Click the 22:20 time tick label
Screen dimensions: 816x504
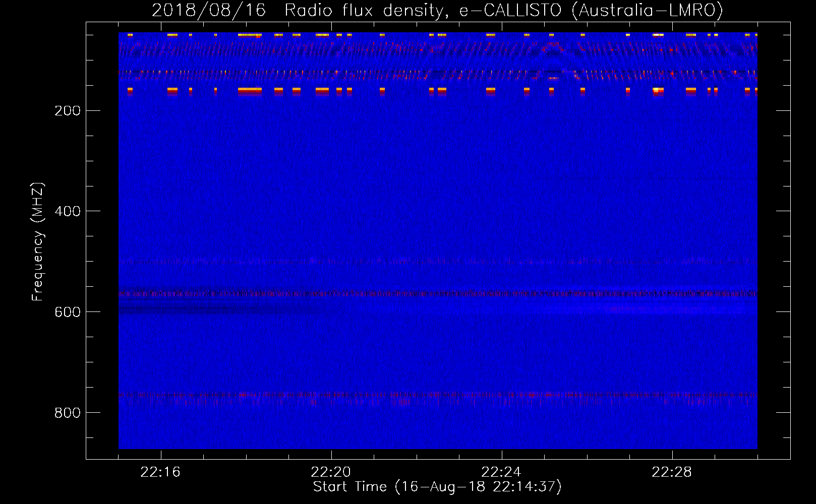pyautogui.click(x=331, y=472)
